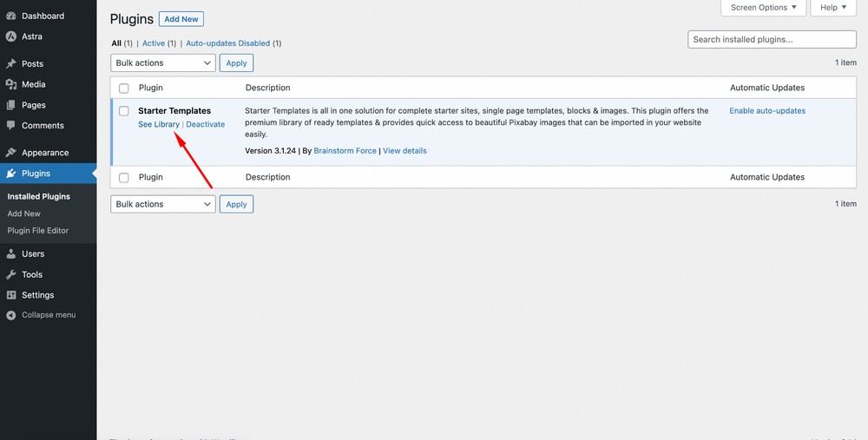Open the See Library link

tap(159, 124)
